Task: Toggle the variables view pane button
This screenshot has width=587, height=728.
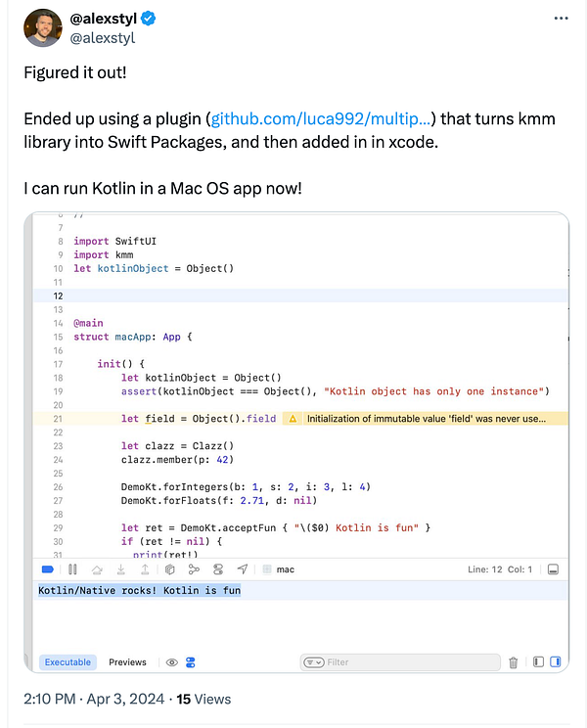Action: 538,662
